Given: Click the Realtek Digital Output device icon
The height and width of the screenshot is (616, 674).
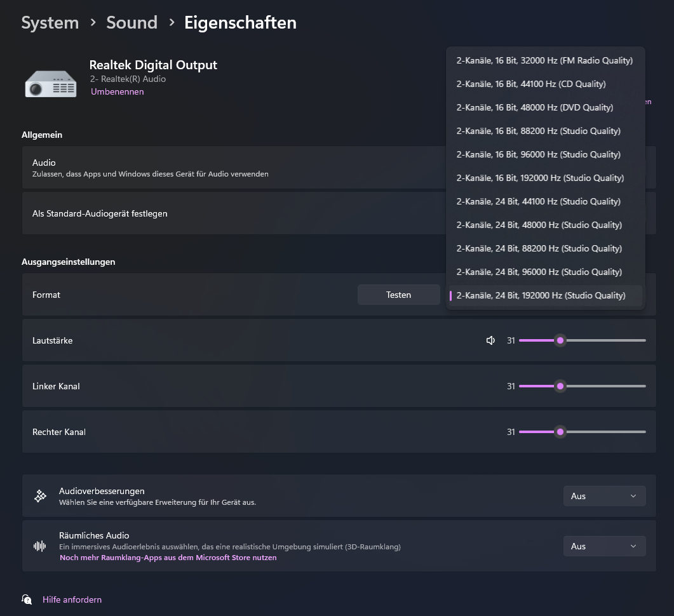Looking at the screenshot, I should (51, 81).
